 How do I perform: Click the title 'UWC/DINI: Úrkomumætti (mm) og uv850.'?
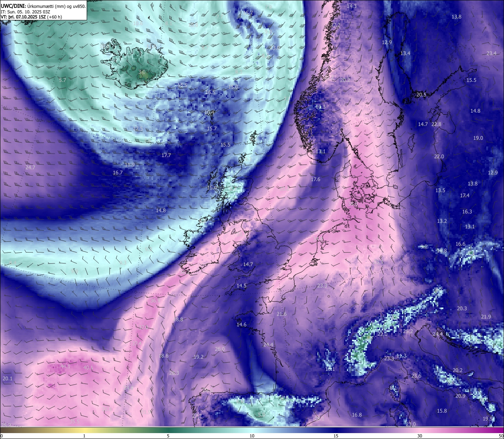point(43,6)
